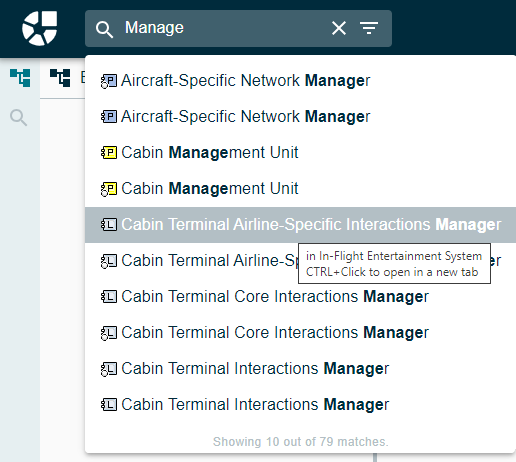Clear the Manage search text
The width and height of the screenshot is (516, 462).
coord(339,28)
